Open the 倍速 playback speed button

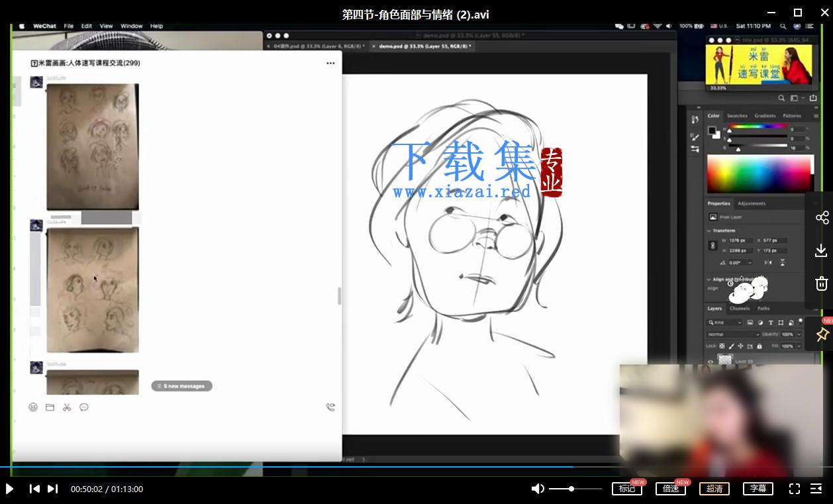pyautogui.click(x=670, y=489)
